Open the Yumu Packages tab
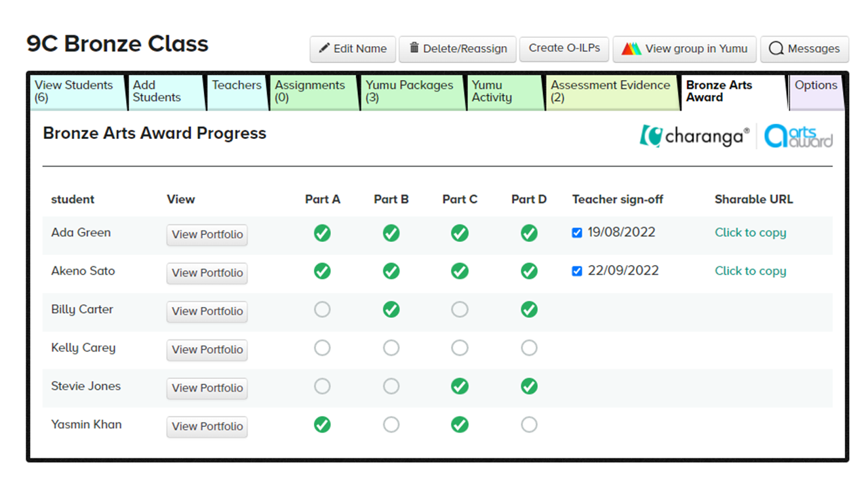Image resolution: width=868 pixels, height=488 pixels. coord(412,91)
